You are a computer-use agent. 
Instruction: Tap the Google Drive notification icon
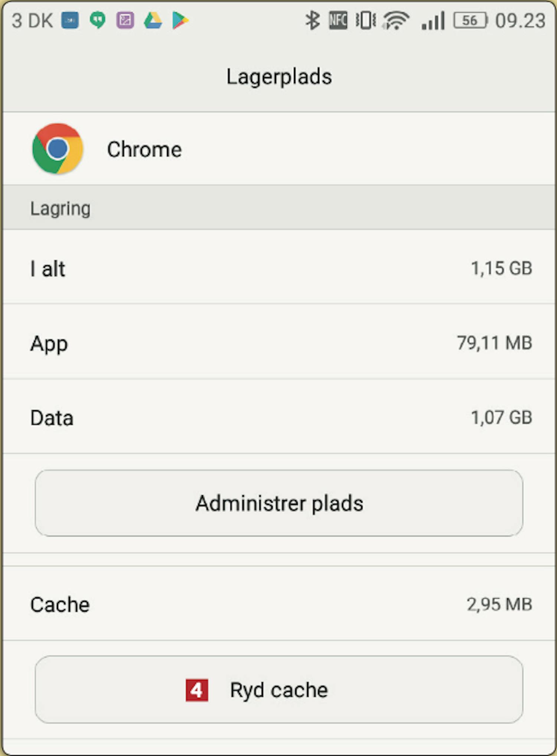pos(153,20)
